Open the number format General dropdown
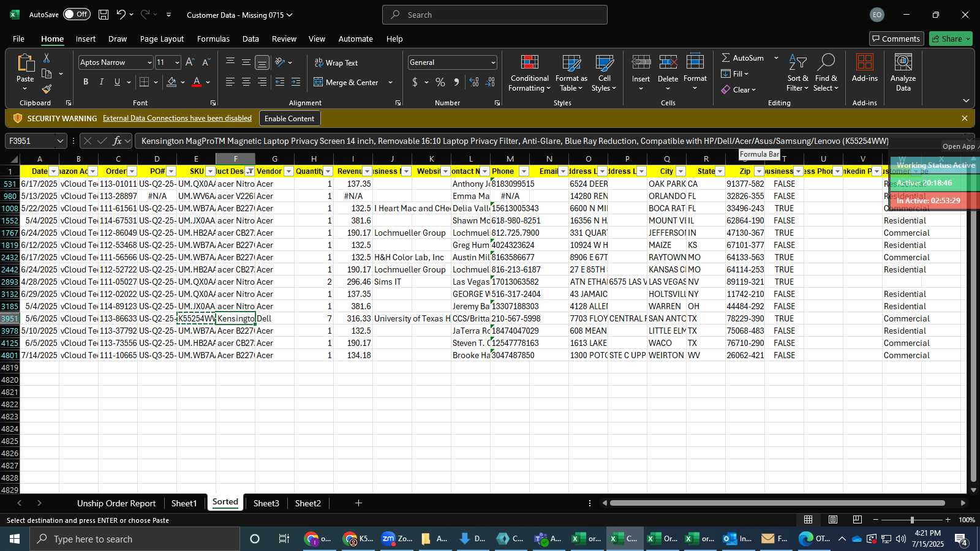The width and height of the screenshot is (980, 551). (493, 62)
